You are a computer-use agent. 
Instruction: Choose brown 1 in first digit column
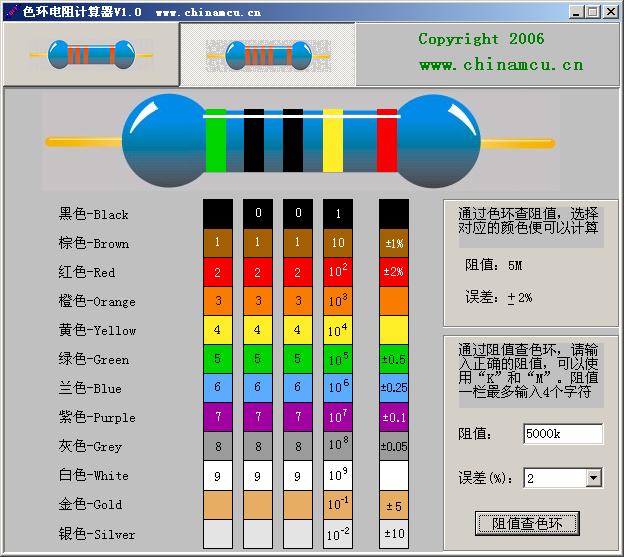click(218, 242)
